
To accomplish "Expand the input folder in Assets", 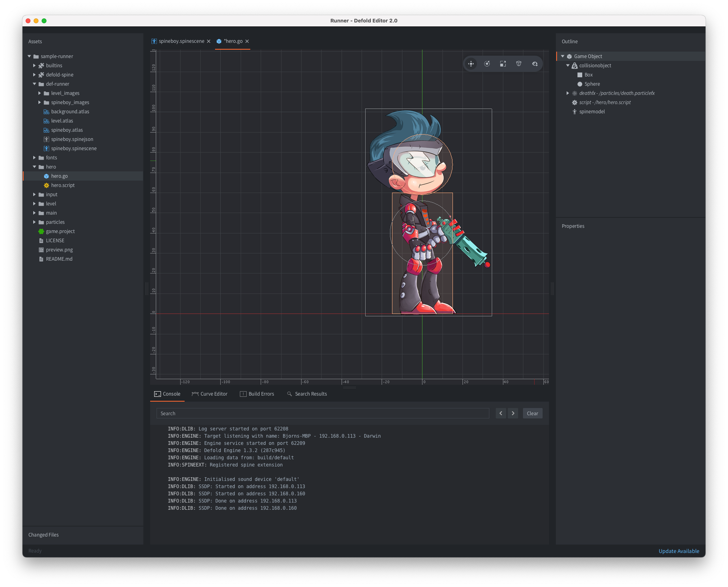I will tap(34, 194).
